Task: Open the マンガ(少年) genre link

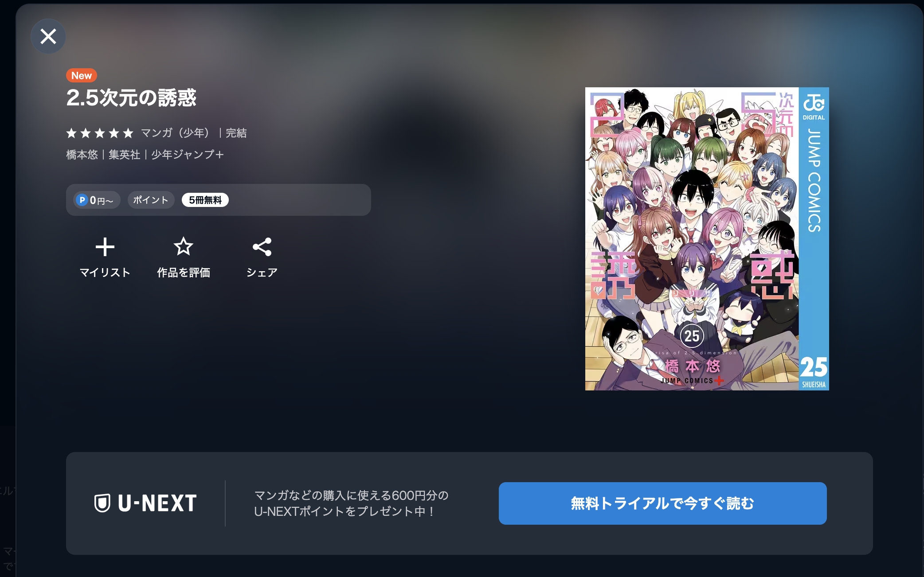Action: pos(175,133)
